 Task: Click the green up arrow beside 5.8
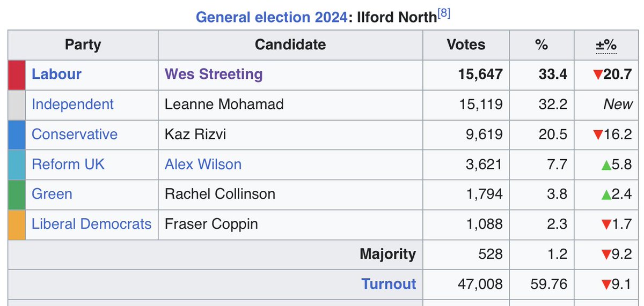(606, 165)
